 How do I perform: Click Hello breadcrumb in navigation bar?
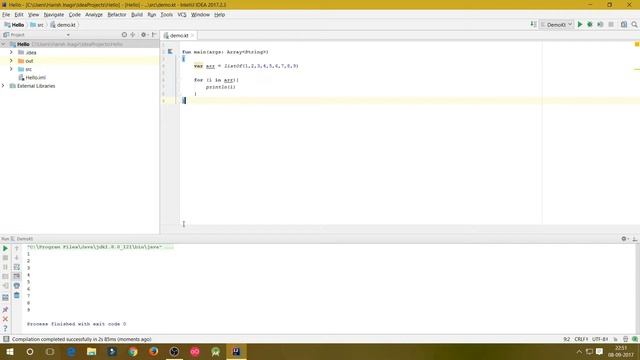click(x=14, y=25)
